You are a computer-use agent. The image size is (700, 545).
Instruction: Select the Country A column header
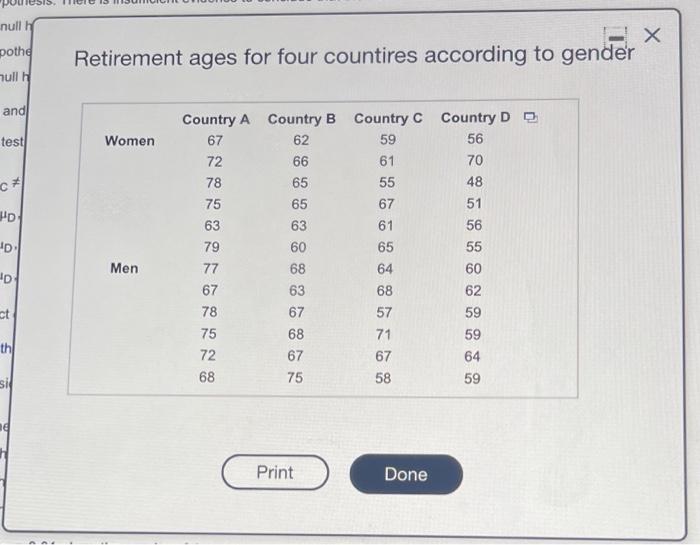216,120
